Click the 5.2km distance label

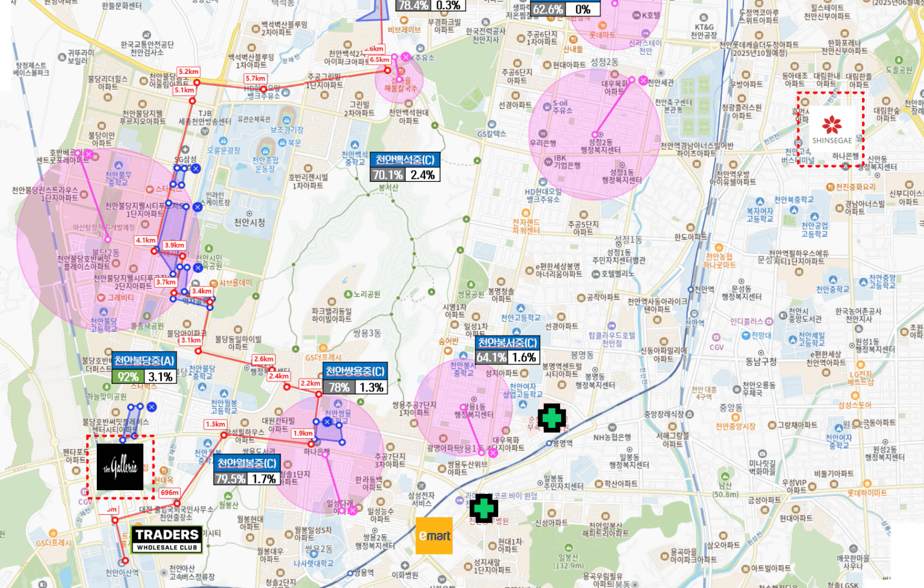(x=189, y=72)
